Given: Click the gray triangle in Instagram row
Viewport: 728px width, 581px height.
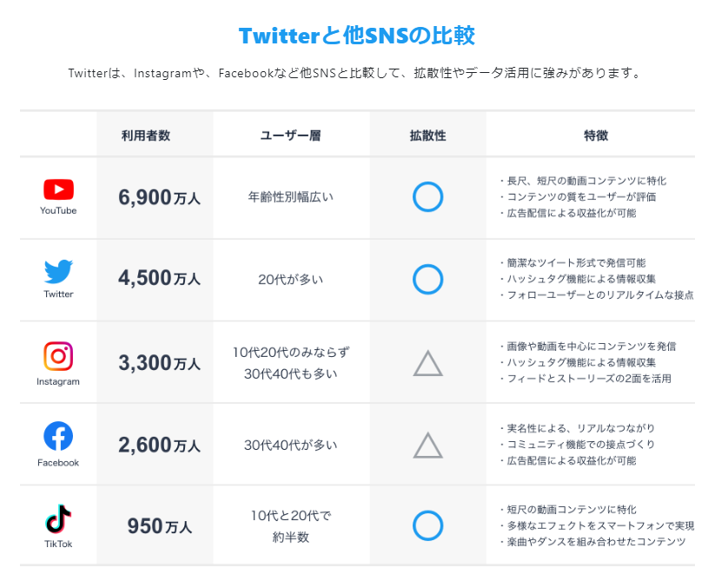Looking at the screenshot, I should tap(427, 363).
